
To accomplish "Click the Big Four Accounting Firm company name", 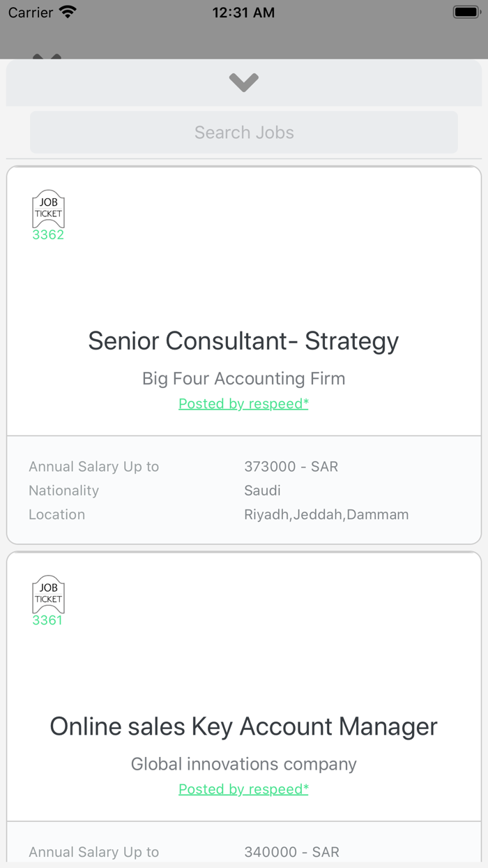I will pos(243,378).
